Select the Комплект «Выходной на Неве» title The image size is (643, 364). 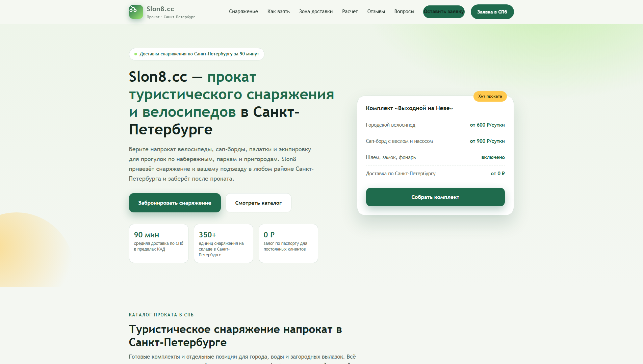point(409,108)
